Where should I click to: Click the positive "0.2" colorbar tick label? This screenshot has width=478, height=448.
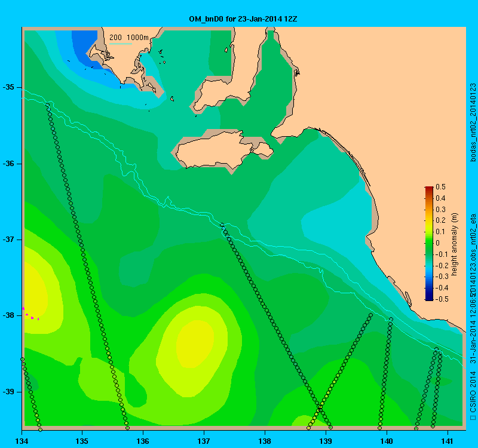tap(440, 220)
